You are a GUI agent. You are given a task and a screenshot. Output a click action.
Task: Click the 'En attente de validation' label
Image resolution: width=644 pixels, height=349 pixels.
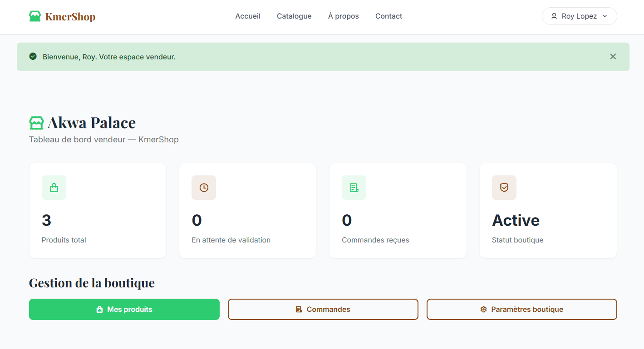231,240
